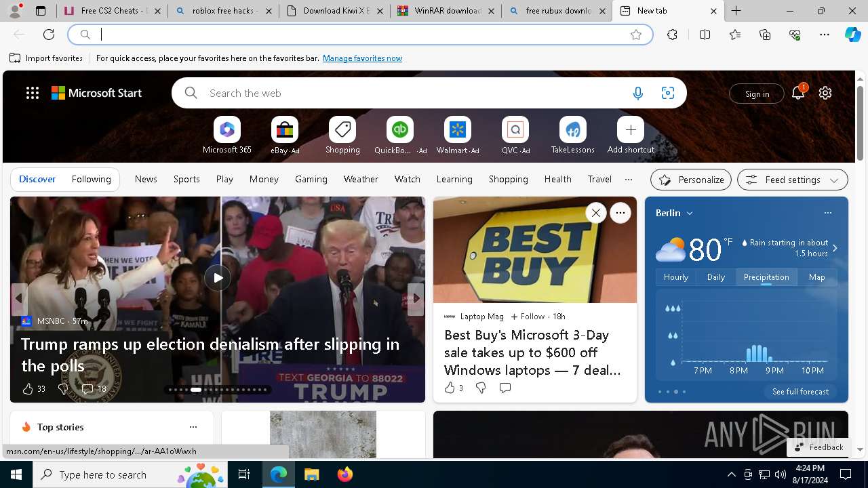Open the Microsoft apps grid launcher
This screenshot has height=488, width=868.
pyautogui.click(x=32, y=93)
